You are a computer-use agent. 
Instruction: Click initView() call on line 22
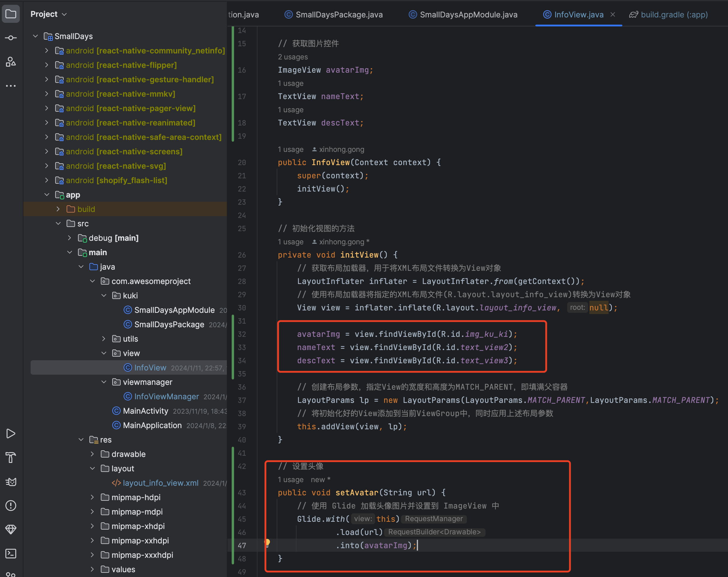coord(321,189)
